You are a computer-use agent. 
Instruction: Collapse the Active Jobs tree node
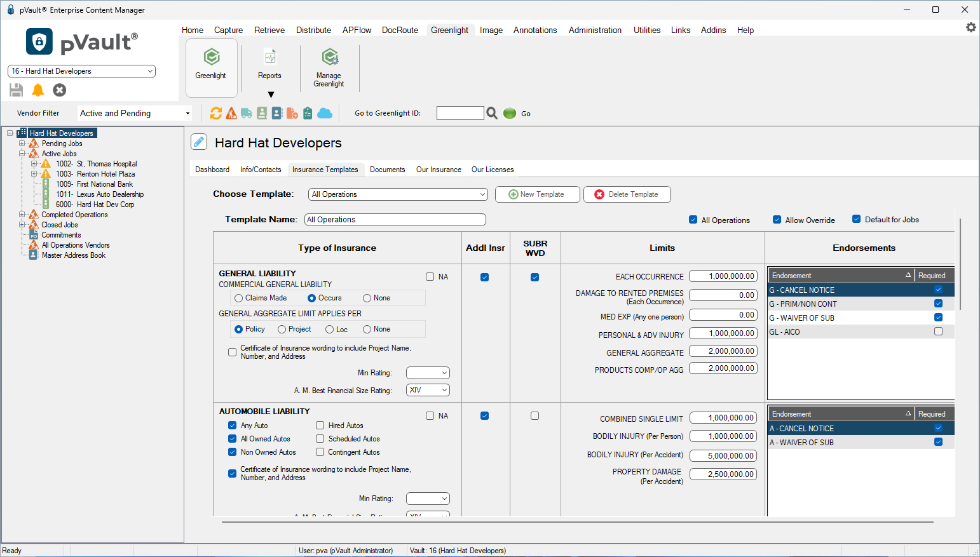click(x=22, y=154)
